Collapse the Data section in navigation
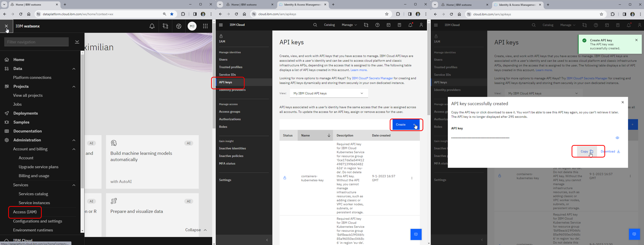 (74, 69)
